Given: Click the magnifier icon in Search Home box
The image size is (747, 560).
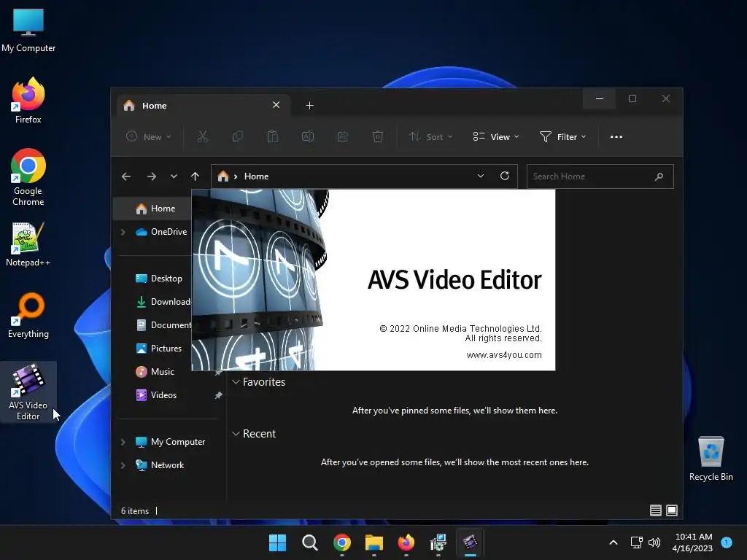Looking at the screenshot, I should coord(659,176).
